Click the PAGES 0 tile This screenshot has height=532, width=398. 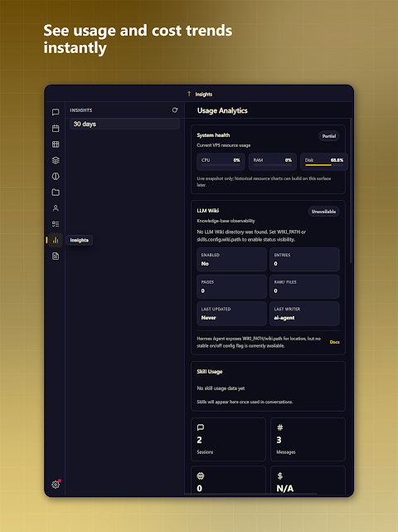[231, 286]
